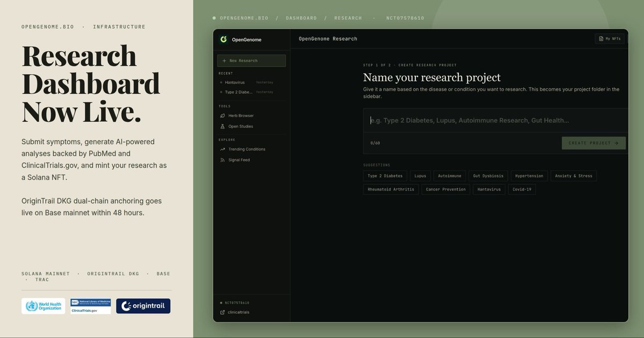Click the NCT07578610 sidebar status text
The width and height of the screenshot is (644, 338).
click(237, 303)
